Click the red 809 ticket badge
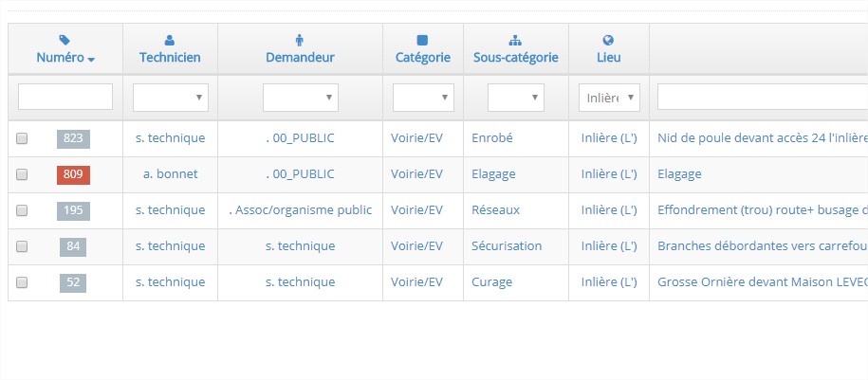Screen dimensions: 868x380 [x=73, y=174]
